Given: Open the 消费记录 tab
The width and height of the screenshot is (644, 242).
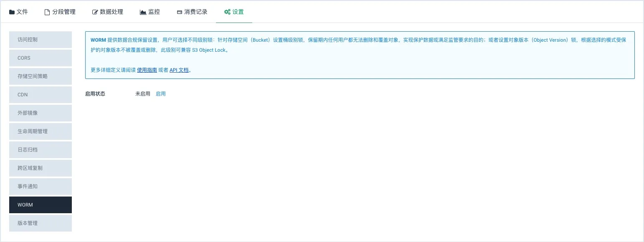Looking at the screenshot, I should coord(195,12).
